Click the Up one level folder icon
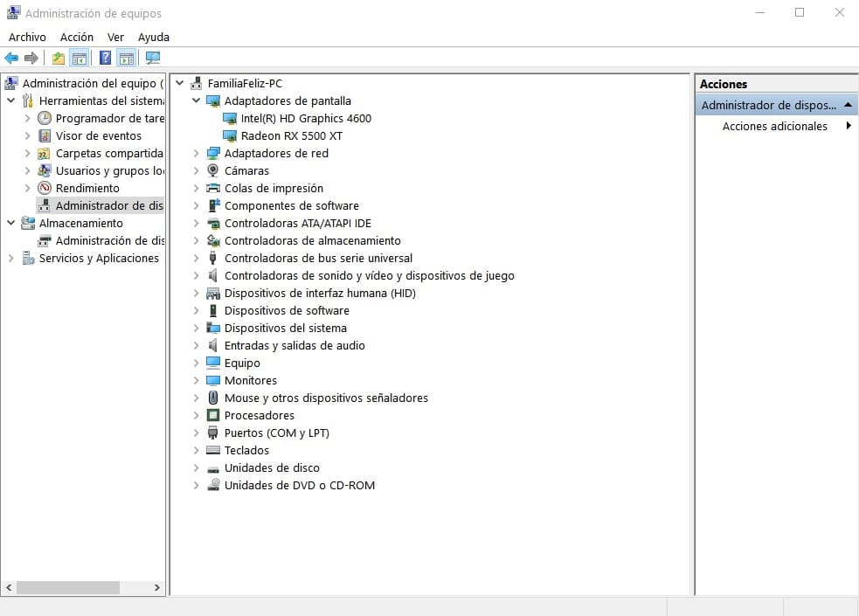 [58, 59]
